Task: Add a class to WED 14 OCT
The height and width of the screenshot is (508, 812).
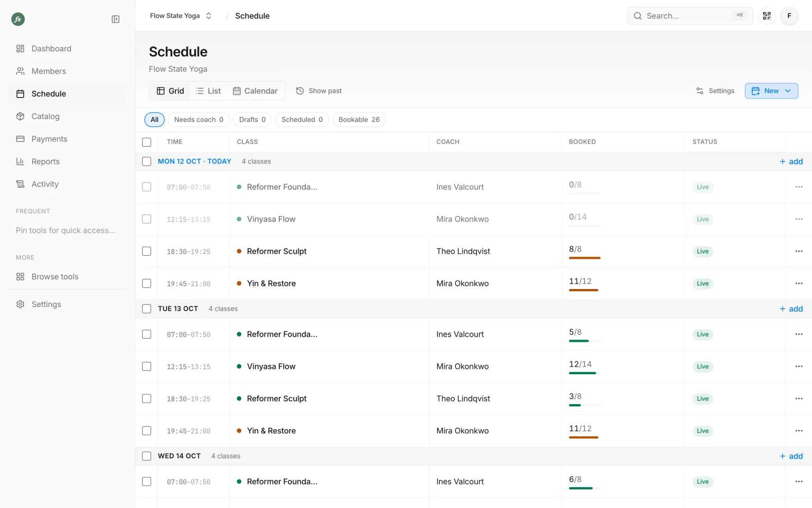Action: pos(791,456)
